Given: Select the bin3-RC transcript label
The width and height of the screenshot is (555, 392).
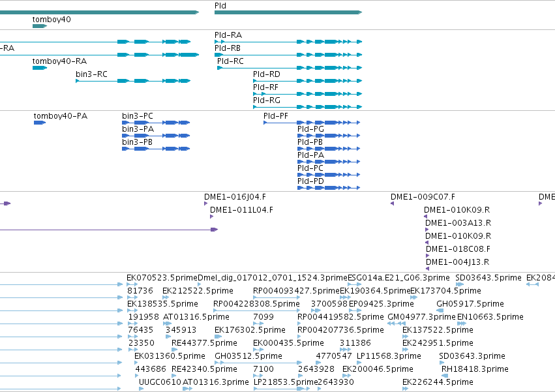Looking at the screenshot, I should [91, 74].
